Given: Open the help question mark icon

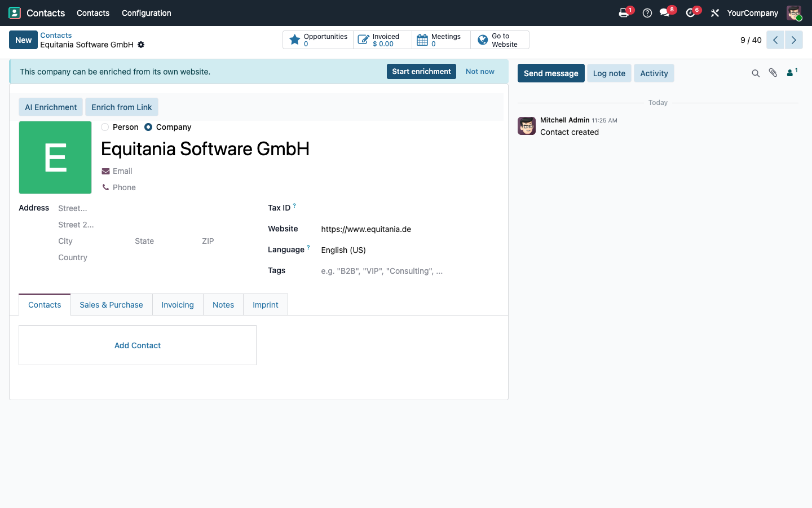Looking at the screenshot, I should (647, 13).
